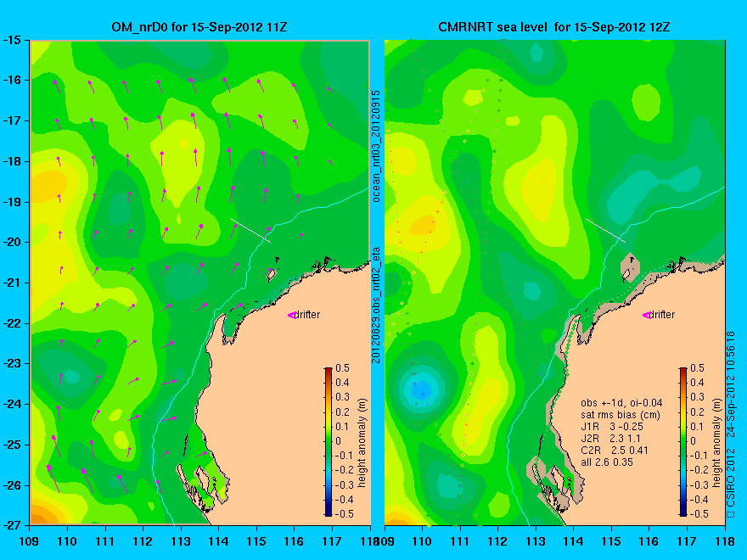Click the latitude label -22
The image size is (747, 560).
[12, 323]
